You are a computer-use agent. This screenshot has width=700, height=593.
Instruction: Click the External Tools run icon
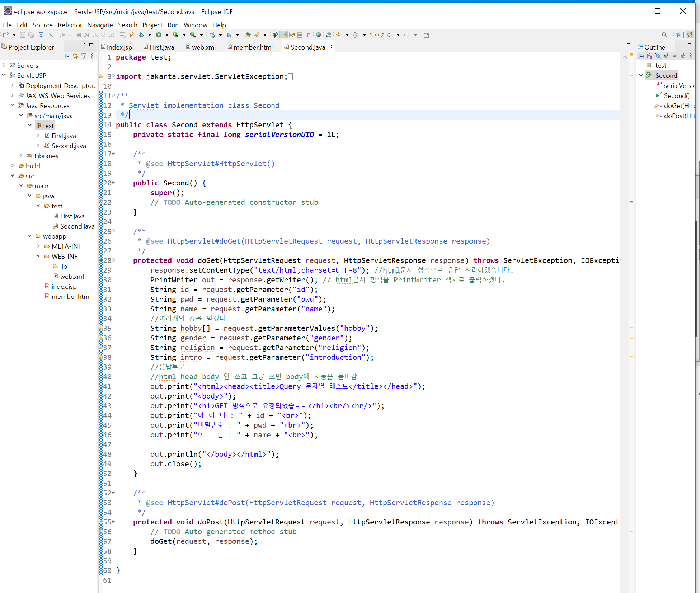pos(193,35)
